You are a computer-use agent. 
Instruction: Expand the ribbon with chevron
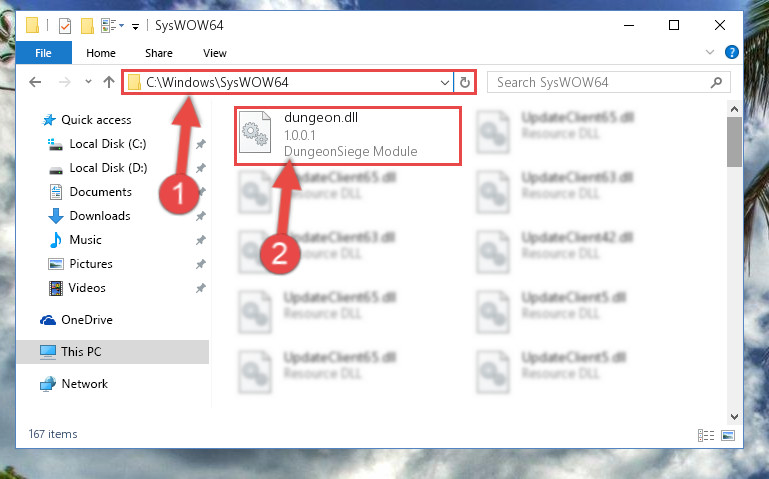pos(709,52)
